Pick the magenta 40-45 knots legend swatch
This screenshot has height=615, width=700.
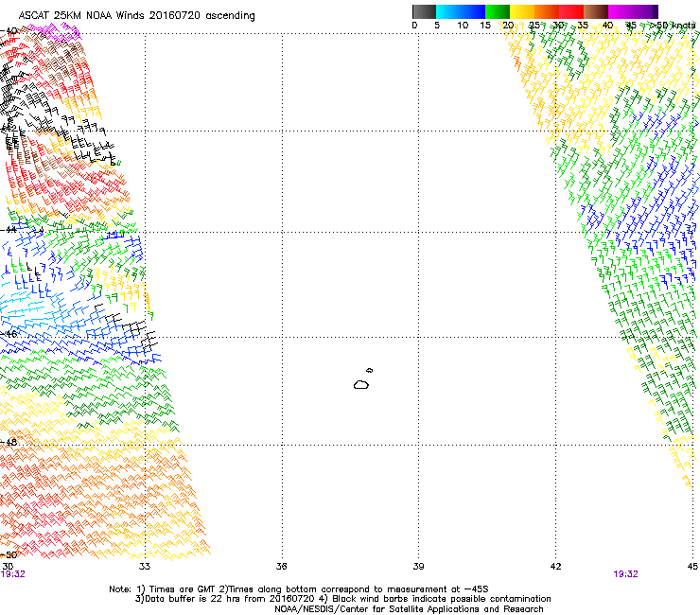pos(621,11)
